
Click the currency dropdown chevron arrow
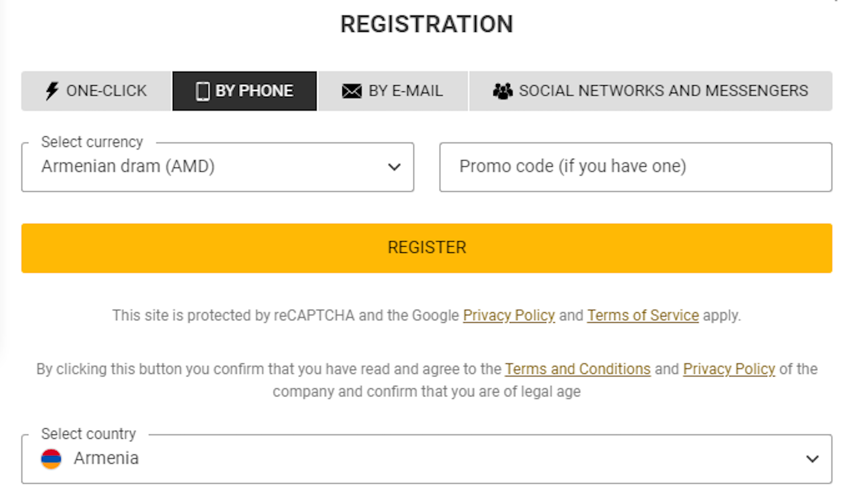click(394, 167)
